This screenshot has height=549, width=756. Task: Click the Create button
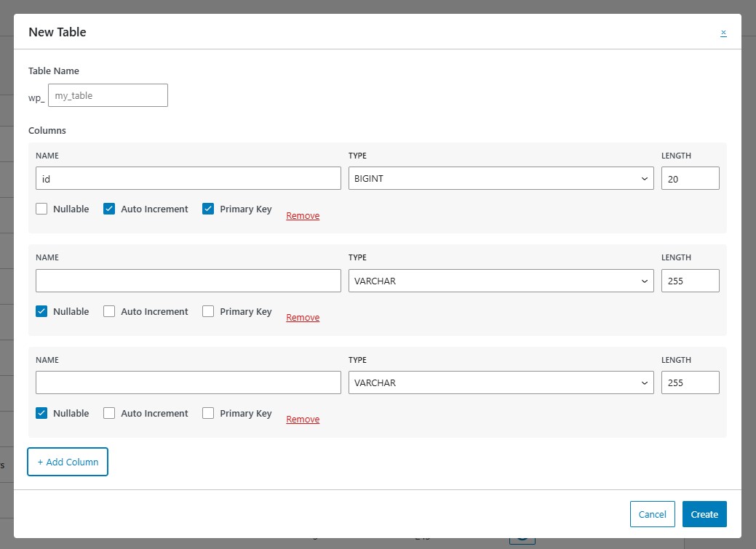point(704,514)
